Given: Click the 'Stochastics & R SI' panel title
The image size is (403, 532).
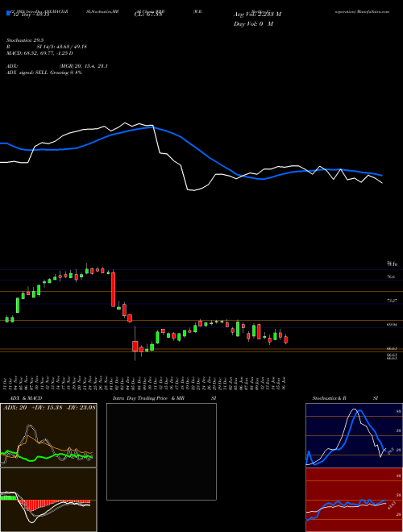Looking at the screenshot, I should pos(345,398).
